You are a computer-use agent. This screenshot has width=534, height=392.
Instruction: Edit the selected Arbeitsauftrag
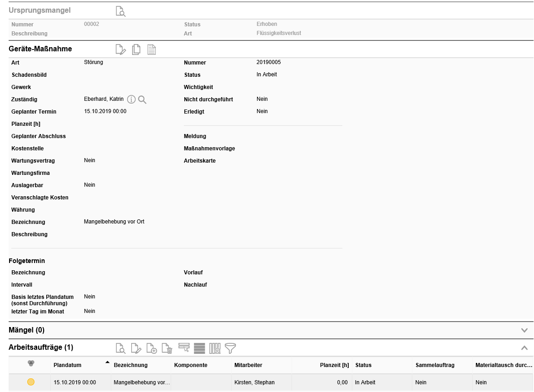(x=136, y=348)
